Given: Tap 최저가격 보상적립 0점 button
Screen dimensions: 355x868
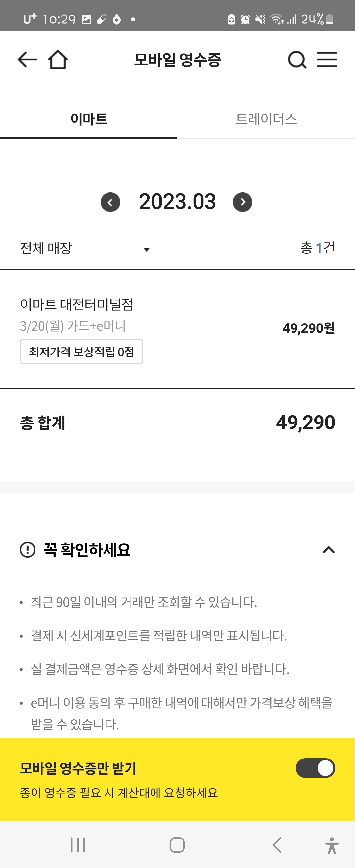Looking at the screenshot, I should (82, 351).
